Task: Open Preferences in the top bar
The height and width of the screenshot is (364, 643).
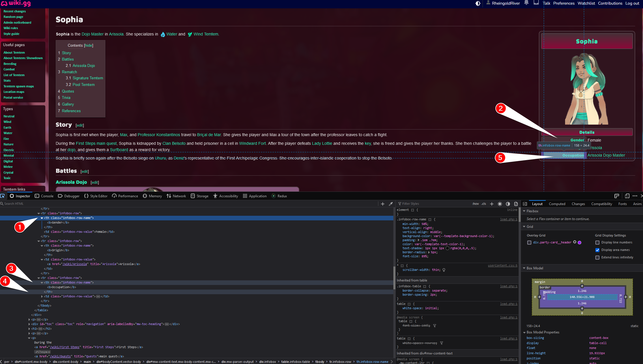Action: (x=564, y=3)
